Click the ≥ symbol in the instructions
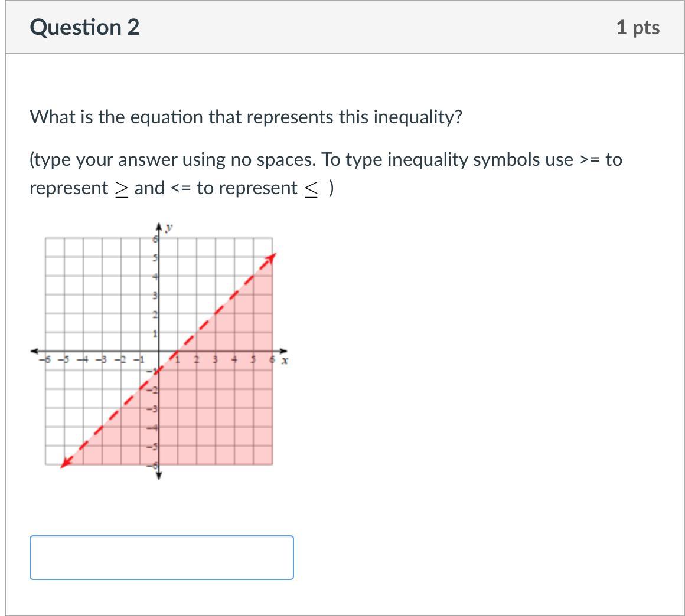Image resolution: width=685 pixels, height=616 pixels. (x=120, y=189)
